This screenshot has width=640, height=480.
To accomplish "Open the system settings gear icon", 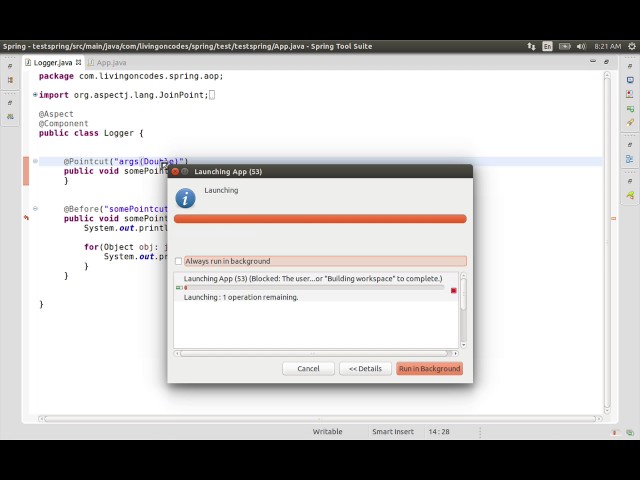I will click(630, 46).
